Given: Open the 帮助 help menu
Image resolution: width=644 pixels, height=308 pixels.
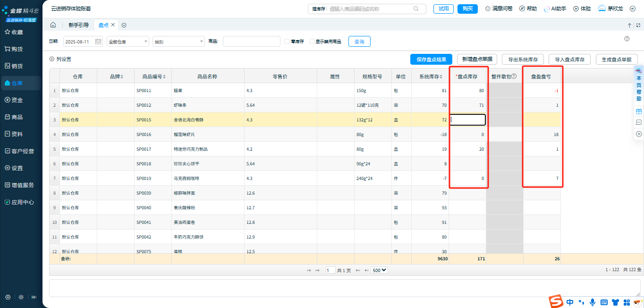Looking at the screenshot, I should click(x=528, y=9).
